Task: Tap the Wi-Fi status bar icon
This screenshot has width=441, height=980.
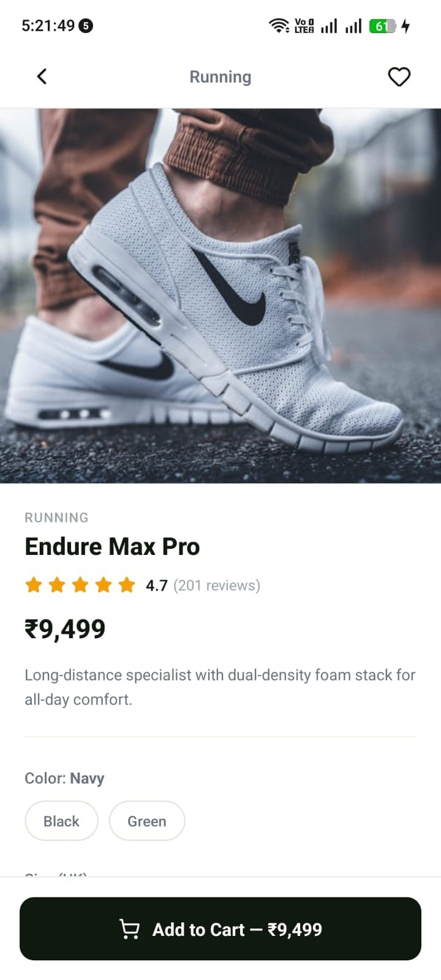Action: click(x=279, y=26)
